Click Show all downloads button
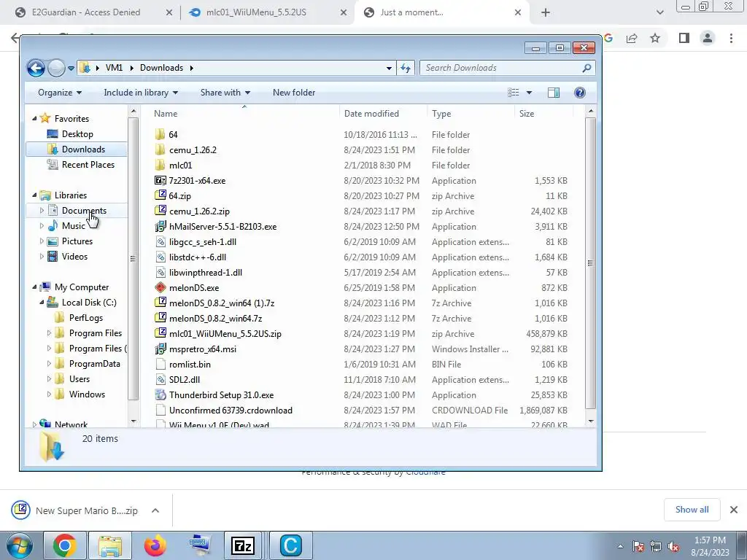This screenshot has width=747, height=560. (692, 510)
